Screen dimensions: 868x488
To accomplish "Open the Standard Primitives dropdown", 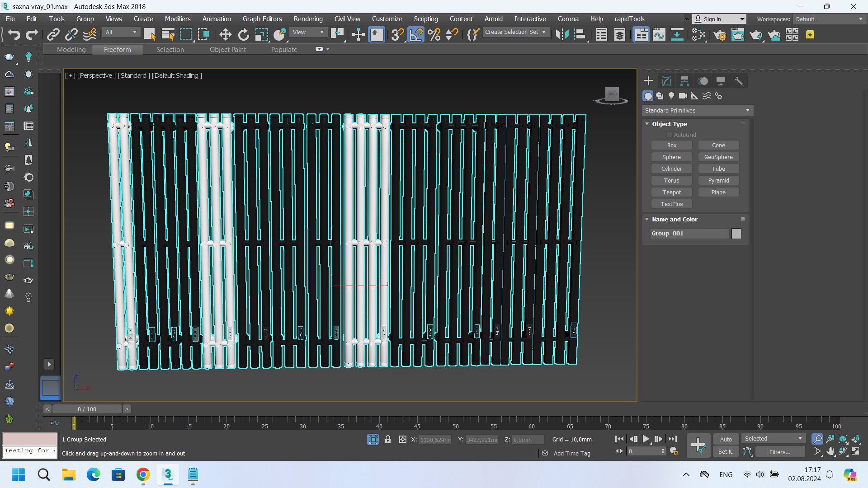I will [x=698, y=110].
